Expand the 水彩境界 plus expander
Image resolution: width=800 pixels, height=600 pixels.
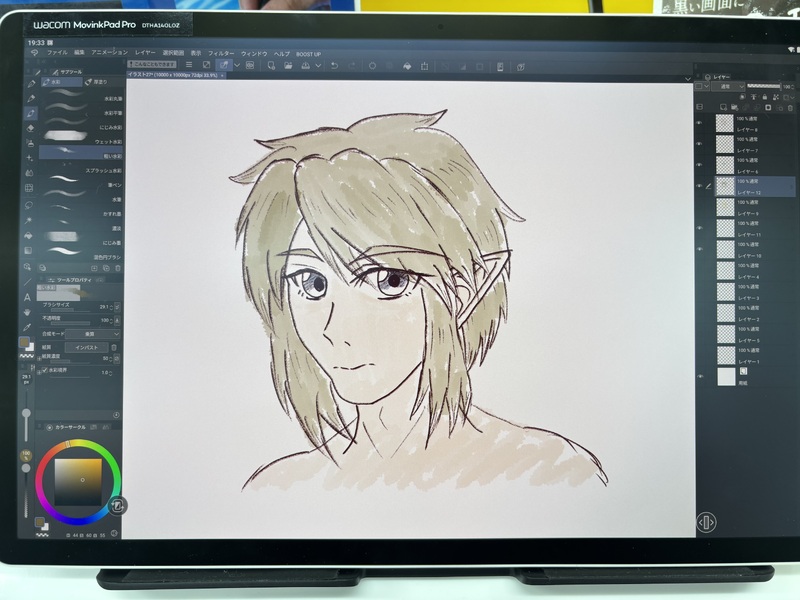pyautogui.click(x=39, y=371)
